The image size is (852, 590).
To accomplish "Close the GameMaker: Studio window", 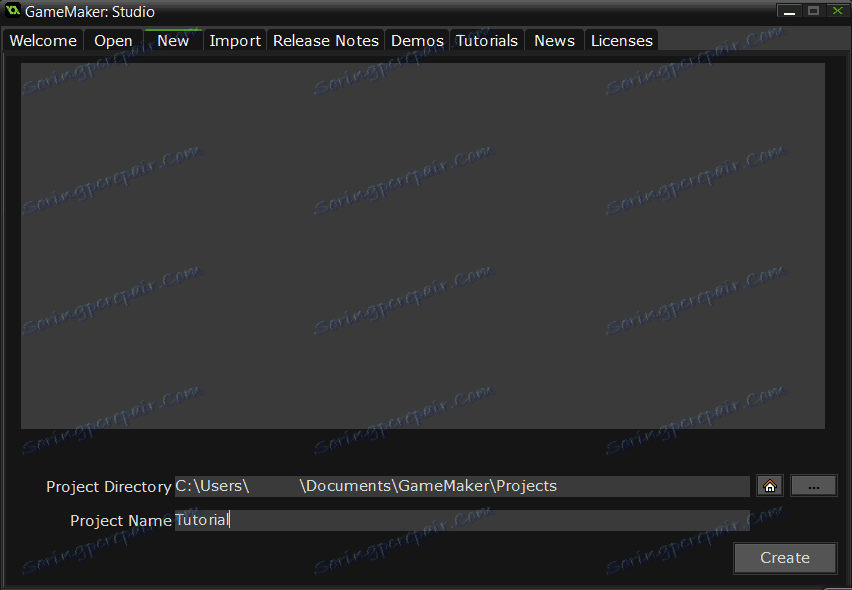I will click(837, 11).
